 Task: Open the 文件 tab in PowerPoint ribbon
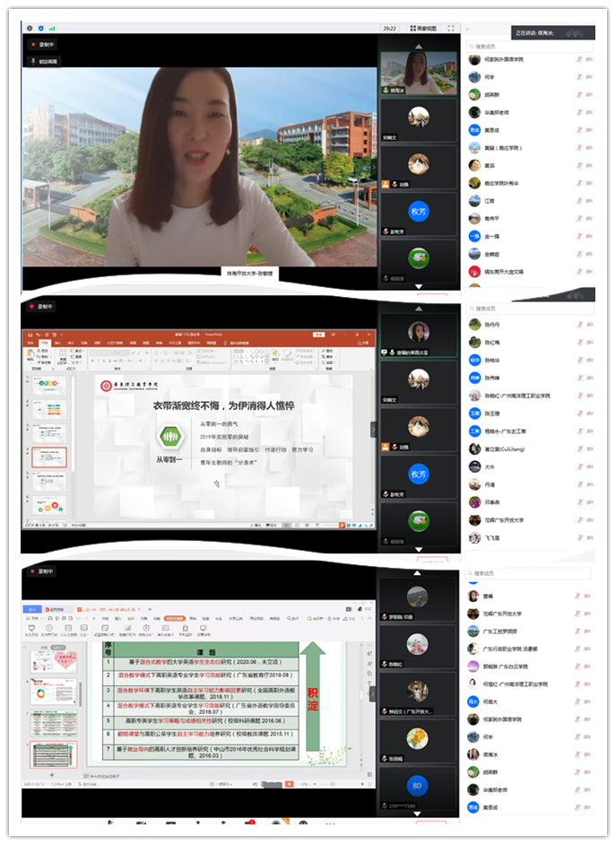31,343
